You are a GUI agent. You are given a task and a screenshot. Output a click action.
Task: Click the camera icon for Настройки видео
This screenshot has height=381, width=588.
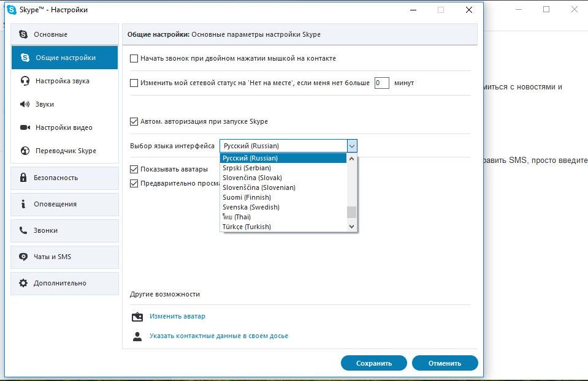[x=25, y=127]
